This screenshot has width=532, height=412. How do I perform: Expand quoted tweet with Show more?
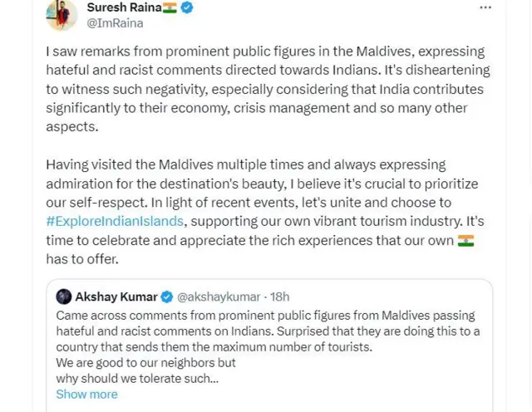click(x=86, y=394)
